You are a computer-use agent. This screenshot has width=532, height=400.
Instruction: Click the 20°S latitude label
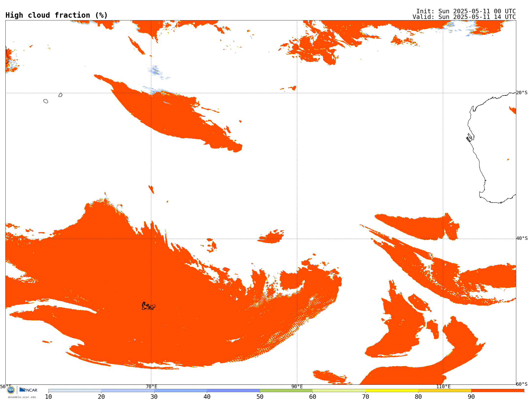(522, 93)
